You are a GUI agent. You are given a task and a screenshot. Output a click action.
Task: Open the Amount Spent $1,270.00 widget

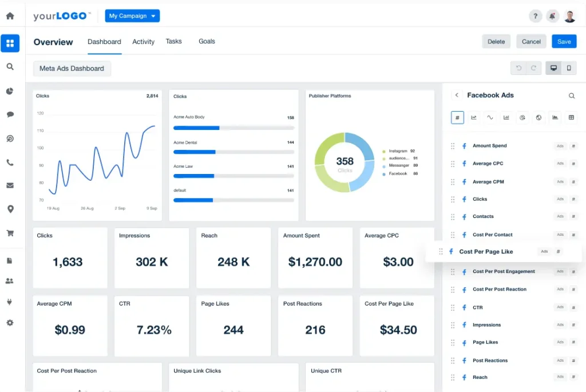[x=315, y=258]
